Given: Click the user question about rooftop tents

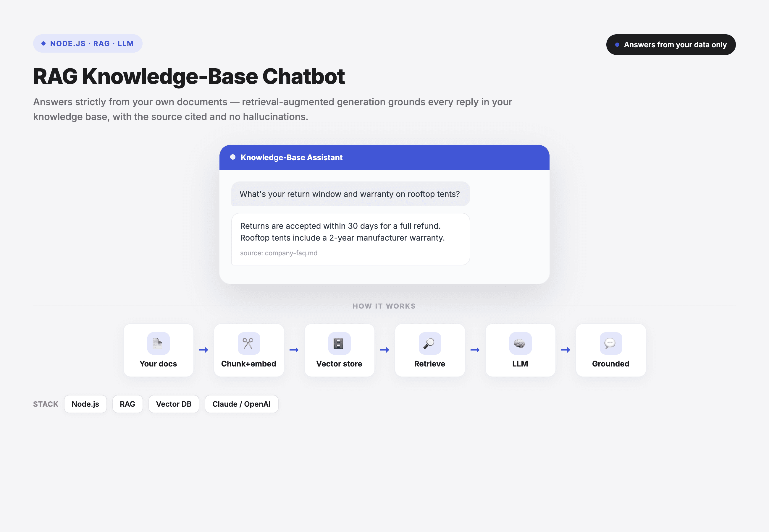Looking at the screenshot, I should click(x=350, y=194).
